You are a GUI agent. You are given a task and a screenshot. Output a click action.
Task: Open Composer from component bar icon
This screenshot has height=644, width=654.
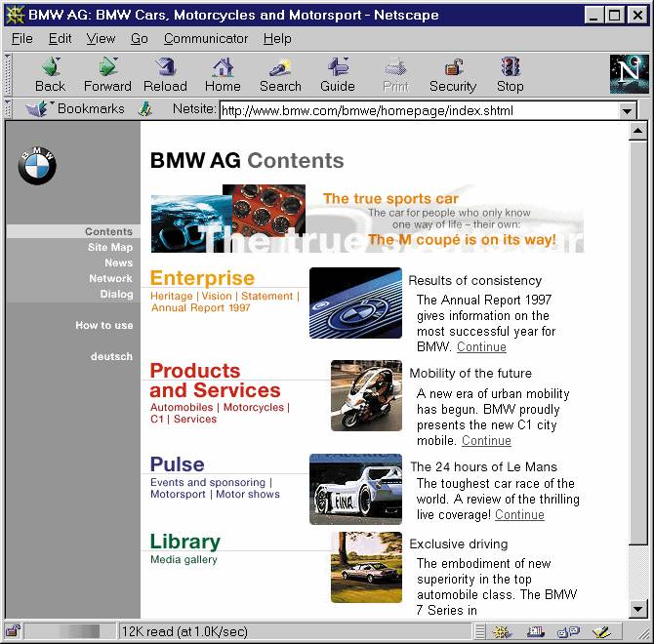pyautogui.click(x=601, y=632)
